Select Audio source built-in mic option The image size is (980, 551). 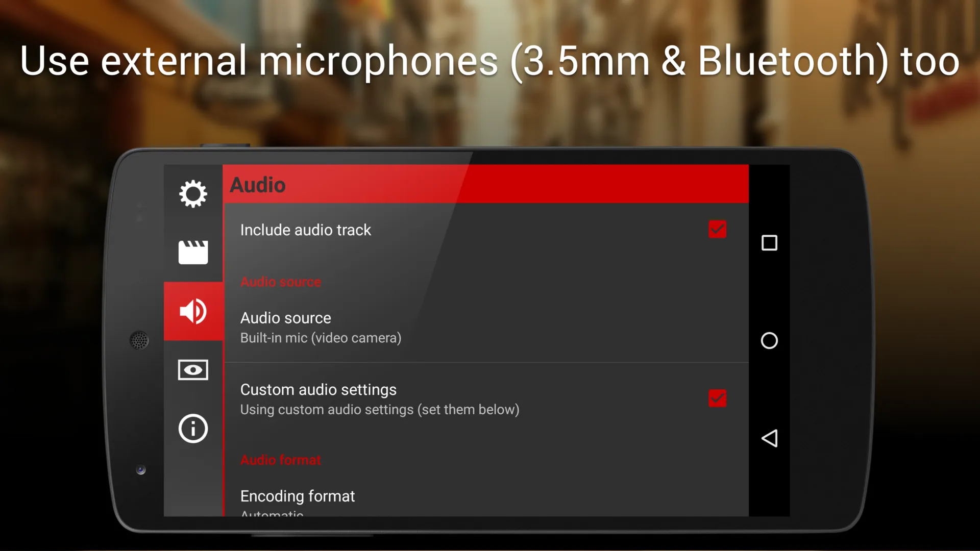pos(484,327)
